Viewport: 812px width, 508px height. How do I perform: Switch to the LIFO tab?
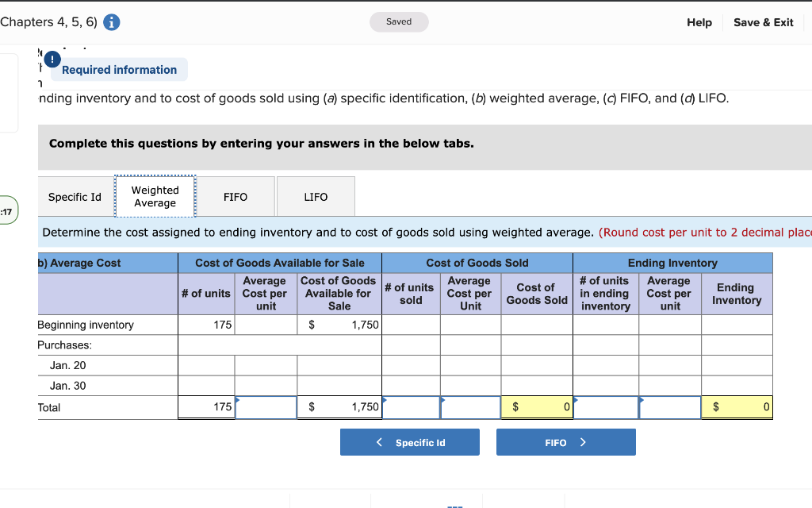click(315, 196)
